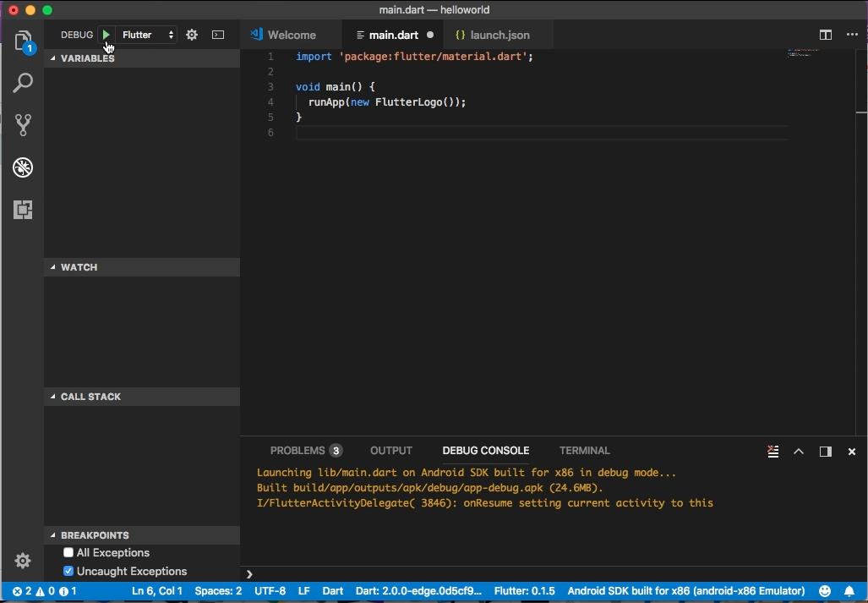Image resolution: width=868 pixels, height=603 pixels.
Task: Open debug console from debug toolbar icon
Action: pyautogui.click(x=218, y=35)
